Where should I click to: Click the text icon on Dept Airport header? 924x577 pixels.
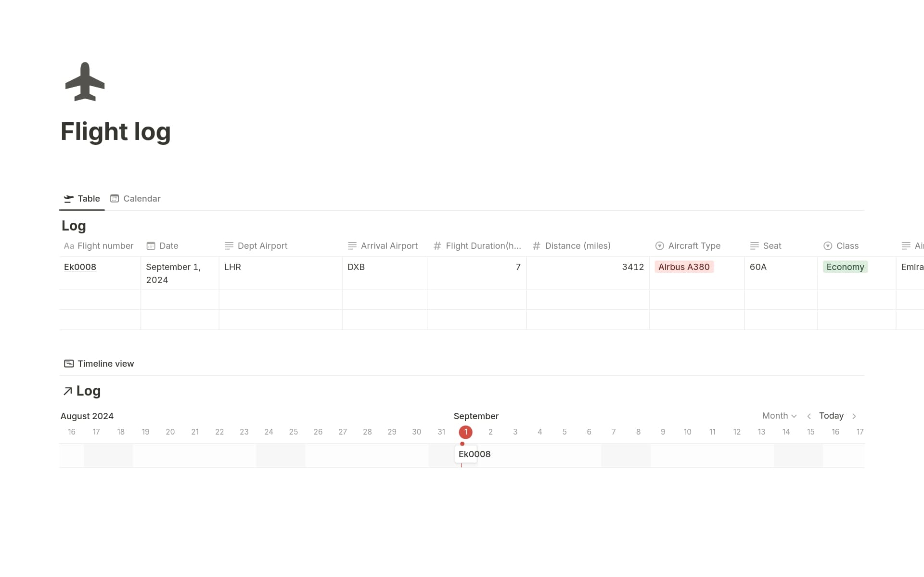tap(228, 245)
